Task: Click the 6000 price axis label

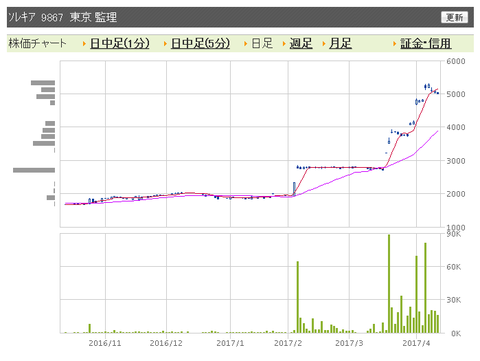Action: click(x=456, y=61)
